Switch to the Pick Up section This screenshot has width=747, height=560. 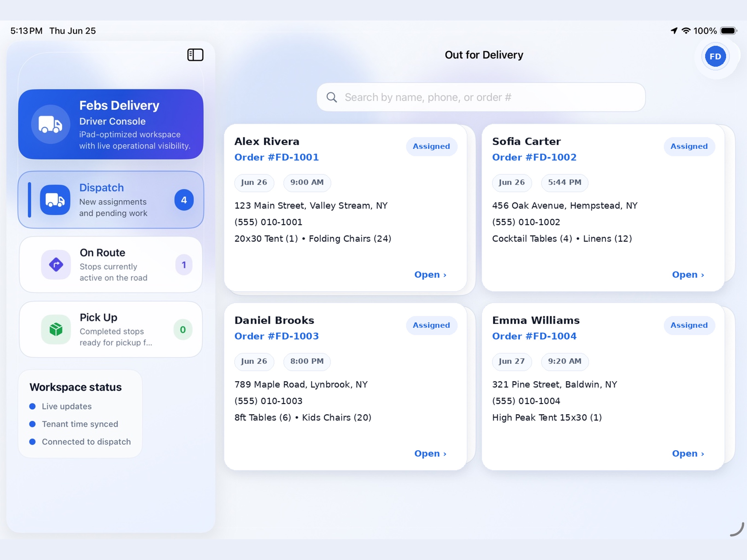tap(111, 329)
